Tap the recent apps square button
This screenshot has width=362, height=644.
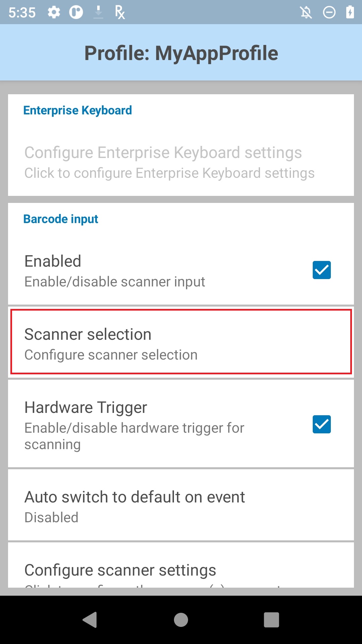click(271, 620)
